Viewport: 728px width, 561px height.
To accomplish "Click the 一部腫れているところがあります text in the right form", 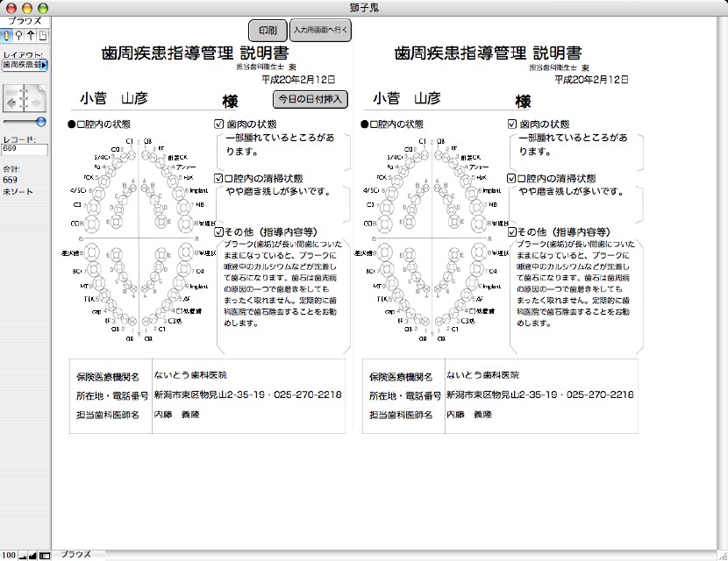I will (573, 145).
